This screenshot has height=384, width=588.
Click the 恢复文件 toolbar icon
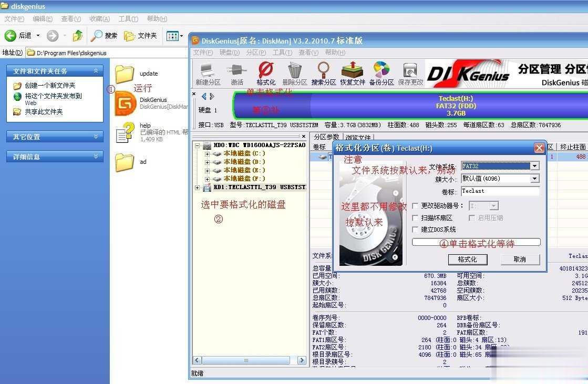[353, 74]
